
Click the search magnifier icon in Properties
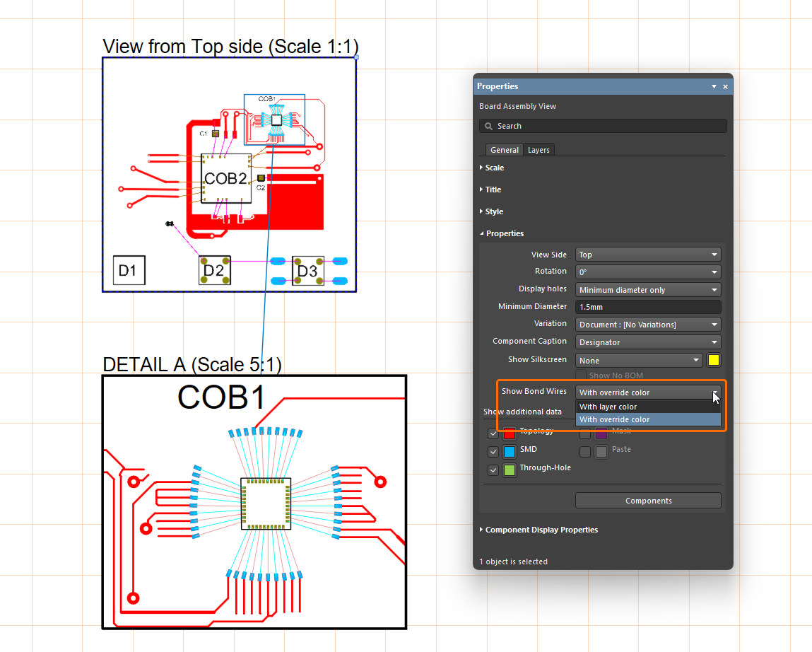(x=488, y=126)
